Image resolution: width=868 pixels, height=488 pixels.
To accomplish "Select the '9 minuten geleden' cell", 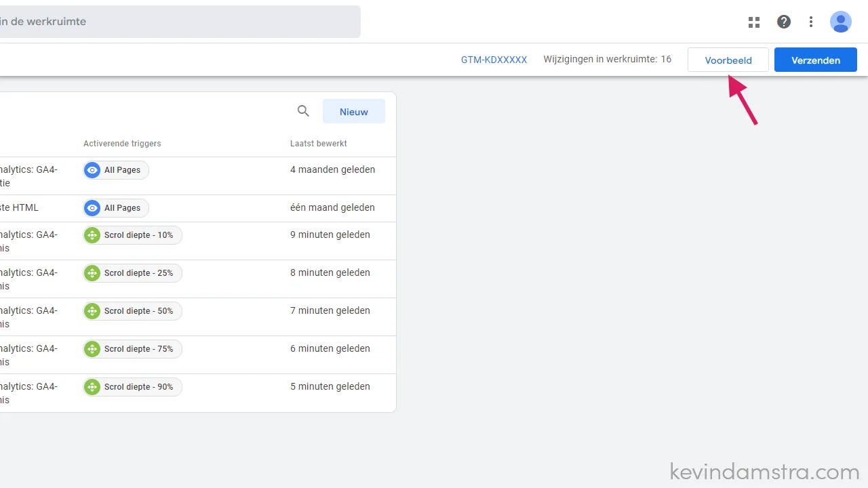I will point(330,235).
